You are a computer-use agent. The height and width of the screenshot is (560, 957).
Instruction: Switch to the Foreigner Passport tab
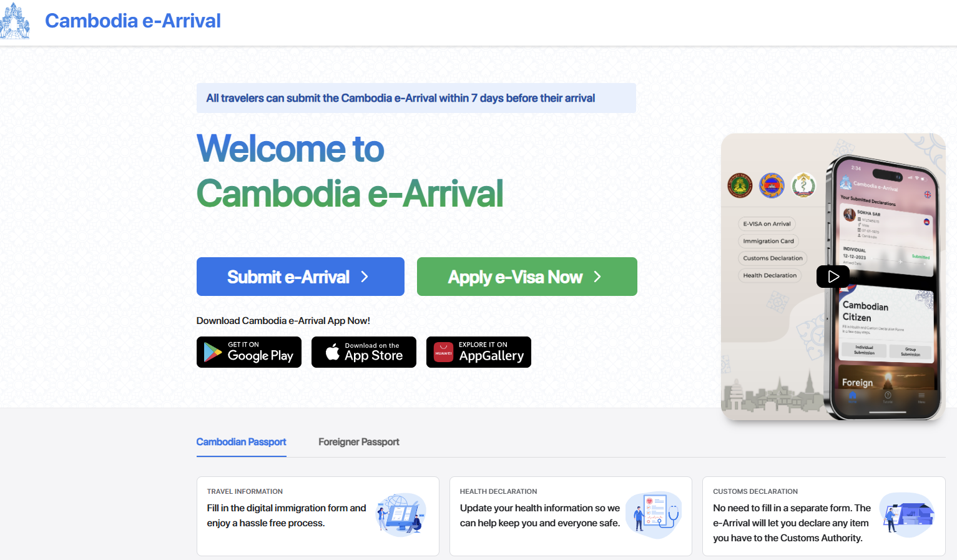pyautogui.click(x=358, y=442)
